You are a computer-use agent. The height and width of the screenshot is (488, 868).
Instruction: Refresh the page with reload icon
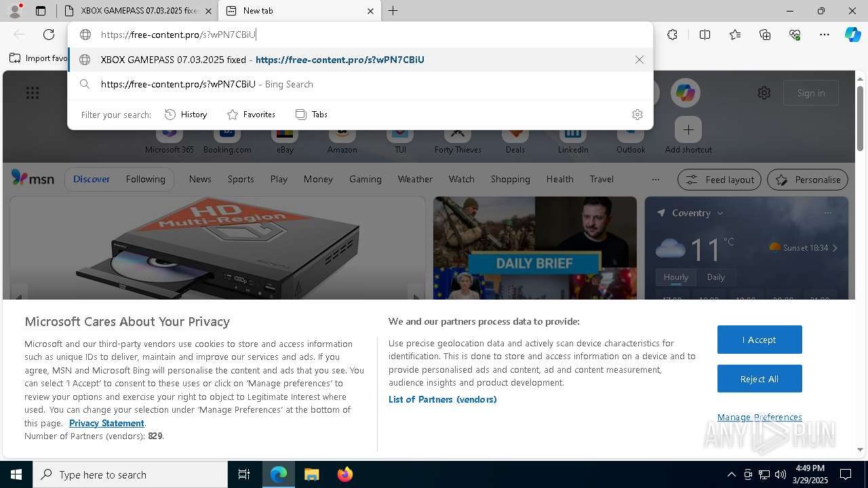point(49,35)
